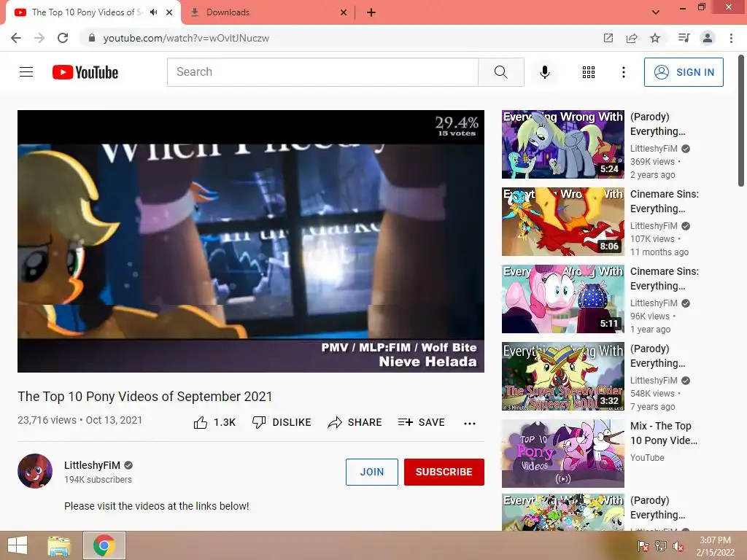Switch to the Downloads tab
The height and width of the screenshot is (560, 747).
228,12
